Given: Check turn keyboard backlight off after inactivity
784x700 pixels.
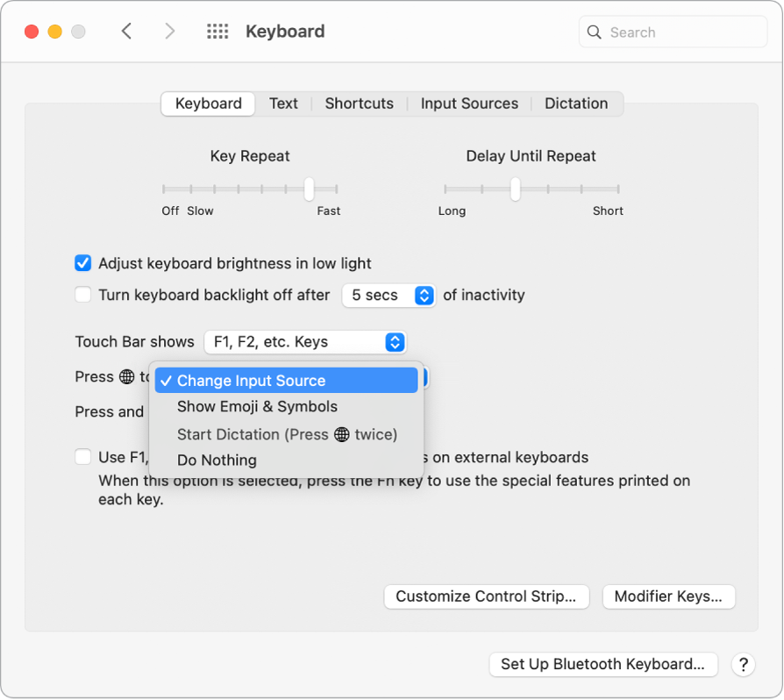Looking at the screenshot, I should 82,295.
